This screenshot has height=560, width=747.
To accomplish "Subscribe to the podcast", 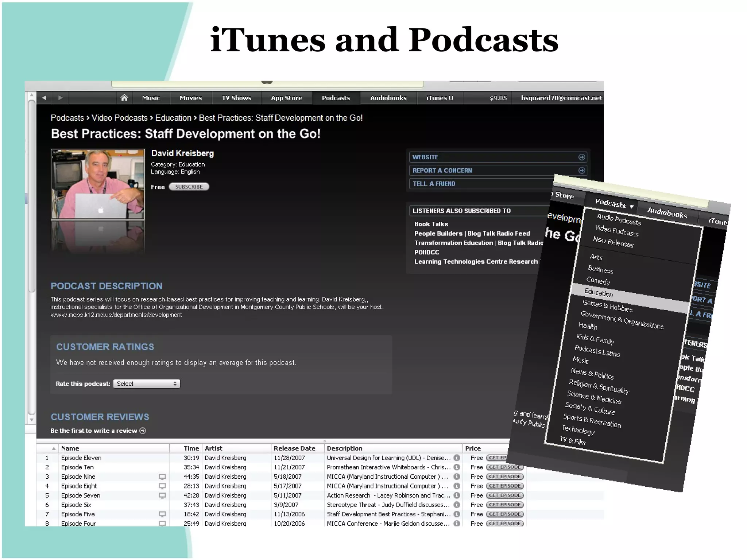I will point(189,187).
